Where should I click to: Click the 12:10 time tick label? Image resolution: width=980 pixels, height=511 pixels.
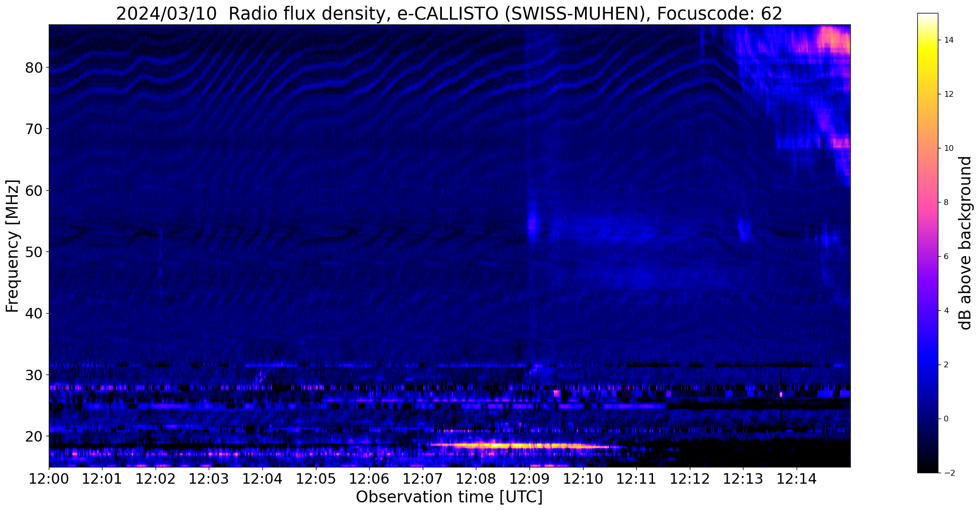click(x=583, y=479)
